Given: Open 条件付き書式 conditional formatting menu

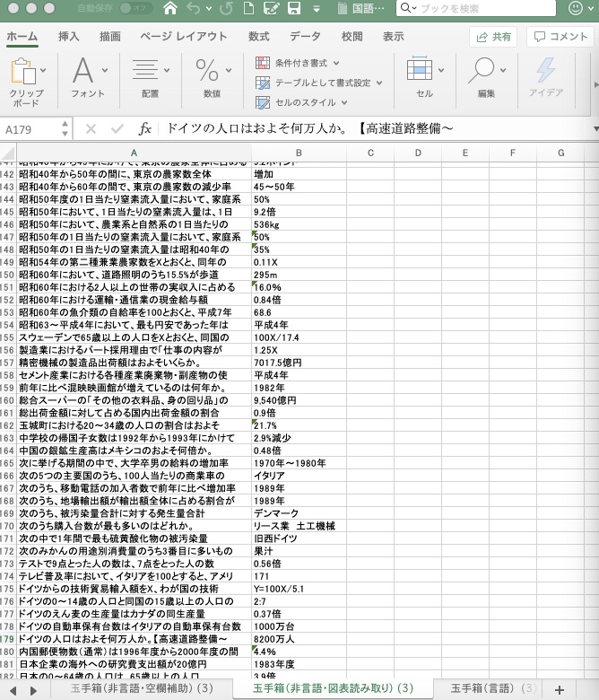Looking at the screenshot, I should (298, 63).
